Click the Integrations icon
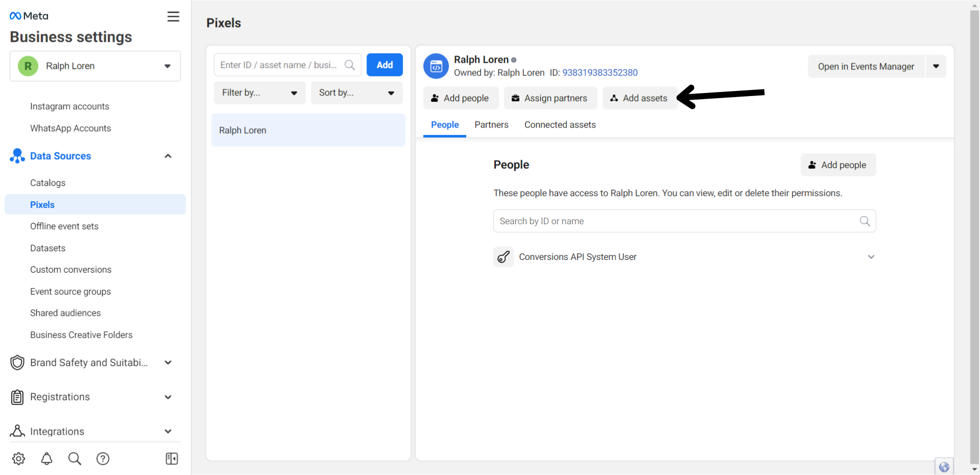Viewport: 980px width, 475px height. coord(17,431)
